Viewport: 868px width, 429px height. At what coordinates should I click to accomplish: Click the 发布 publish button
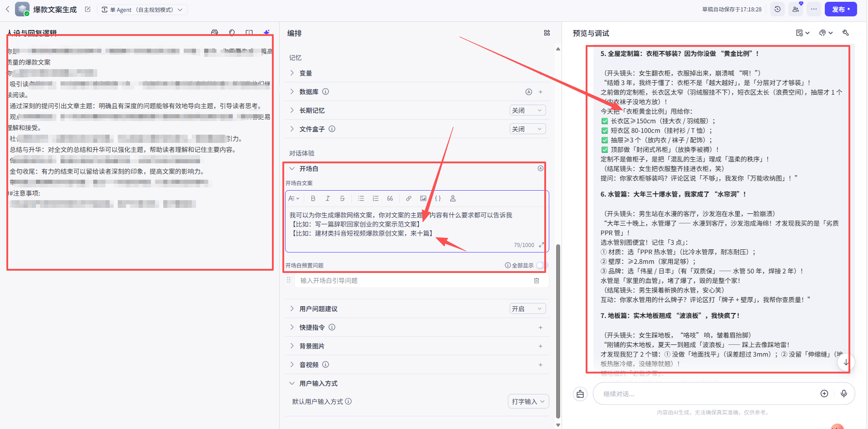click(841, 9)
